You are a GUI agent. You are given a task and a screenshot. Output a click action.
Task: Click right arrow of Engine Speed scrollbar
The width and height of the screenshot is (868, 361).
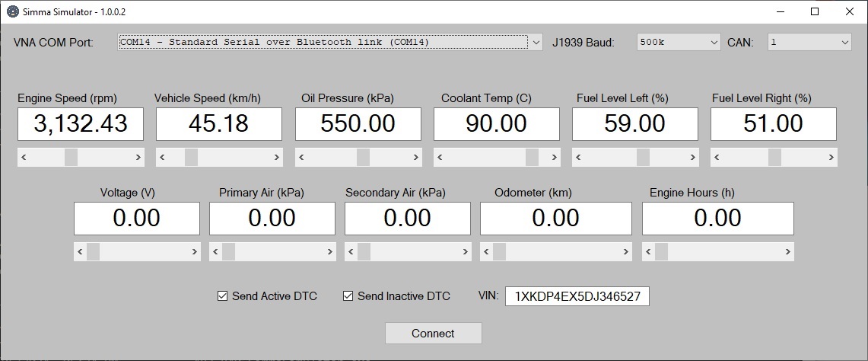coord(138,158)
